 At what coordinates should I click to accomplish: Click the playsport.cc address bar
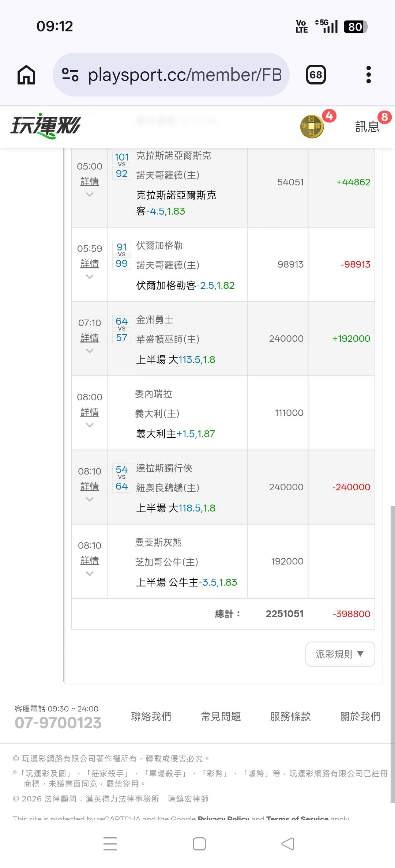coord(185,75)
